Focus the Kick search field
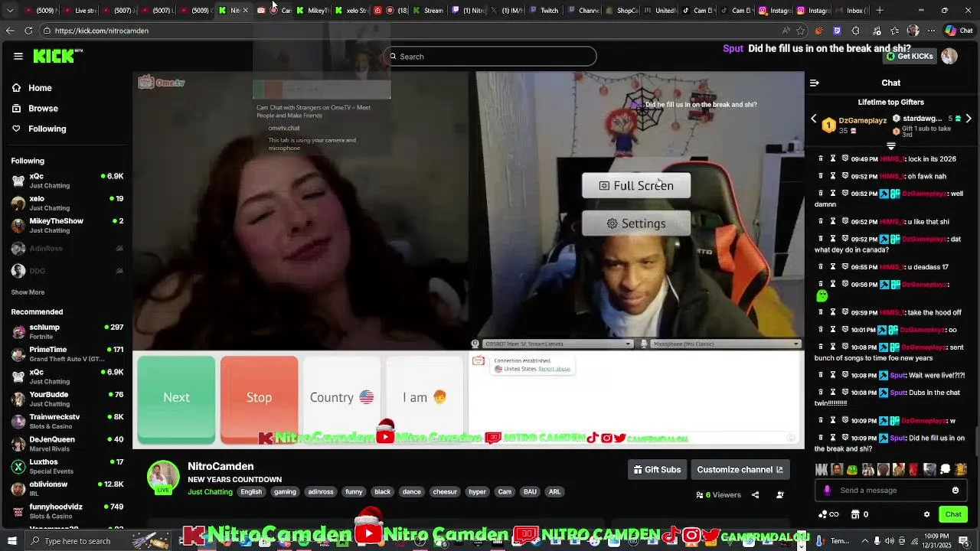Screen dimensions: 980x551 tap(490, 57)
